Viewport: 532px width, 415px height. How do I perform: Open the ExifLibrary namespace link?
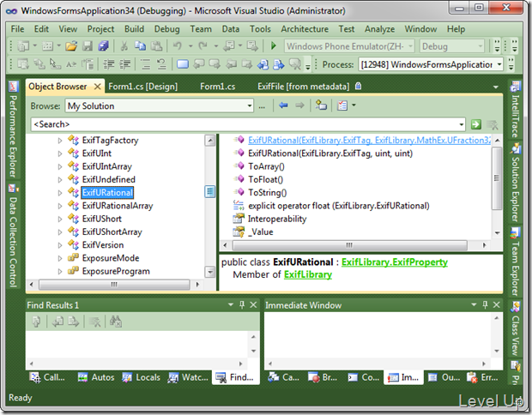(x=308, y=274)
